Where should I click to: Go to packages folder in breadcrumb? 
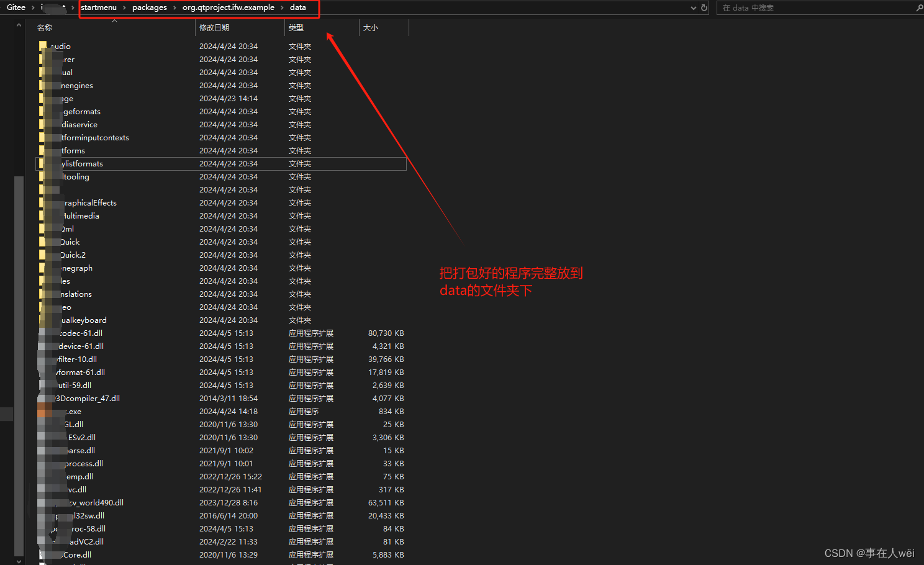click(x=150, y=7)
